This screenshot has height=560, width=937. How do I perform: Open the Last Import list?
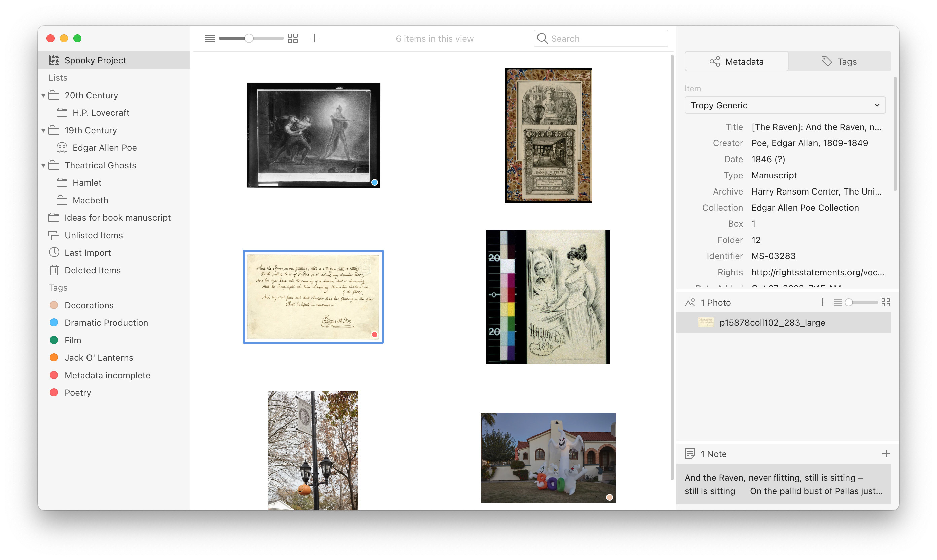point(114,252)
